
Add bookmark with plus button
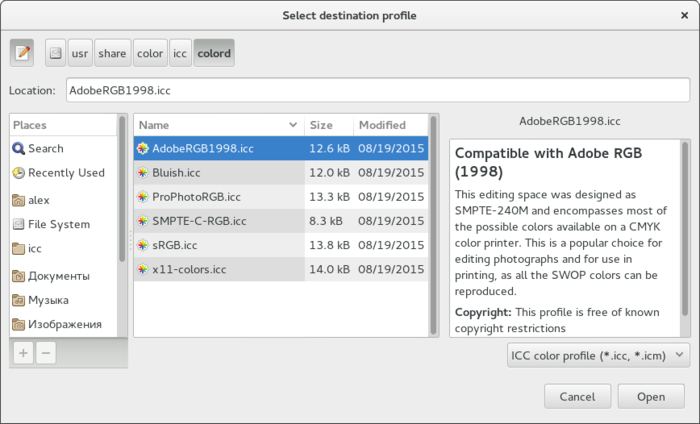coord(23,353)
